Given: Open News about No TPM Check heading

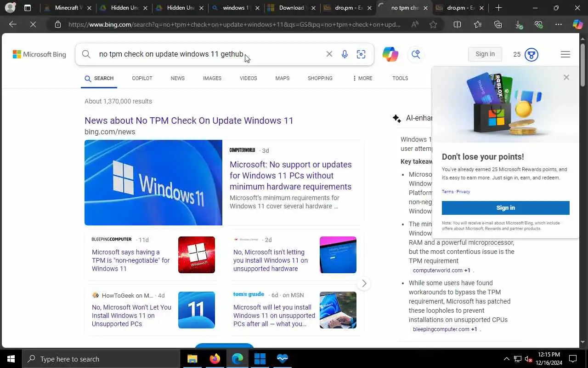Looking at the screenshot, I should click(x=189, y=121).
